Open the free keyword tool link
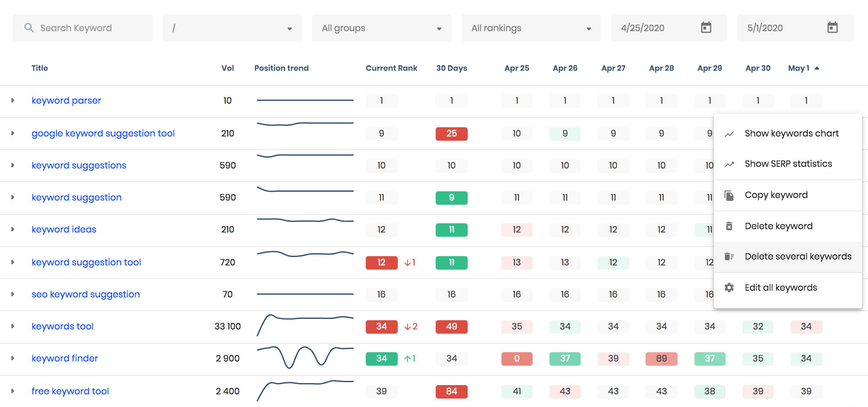The width and height of the screenshot is (868, 407). (70, 391)
